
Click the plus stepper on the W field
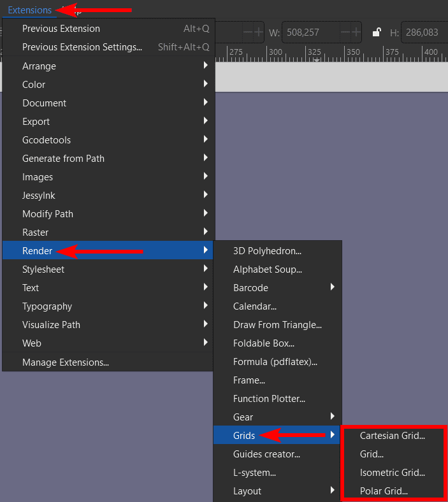pyautogui.click(x=355, y=32)
